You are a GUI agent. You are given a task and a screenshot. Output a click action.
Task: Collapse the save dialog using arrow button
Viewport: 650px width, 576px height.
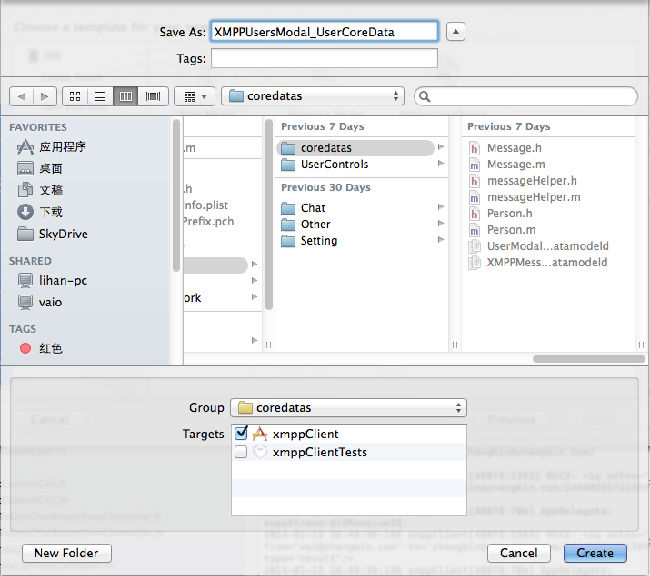pos(455,32)
